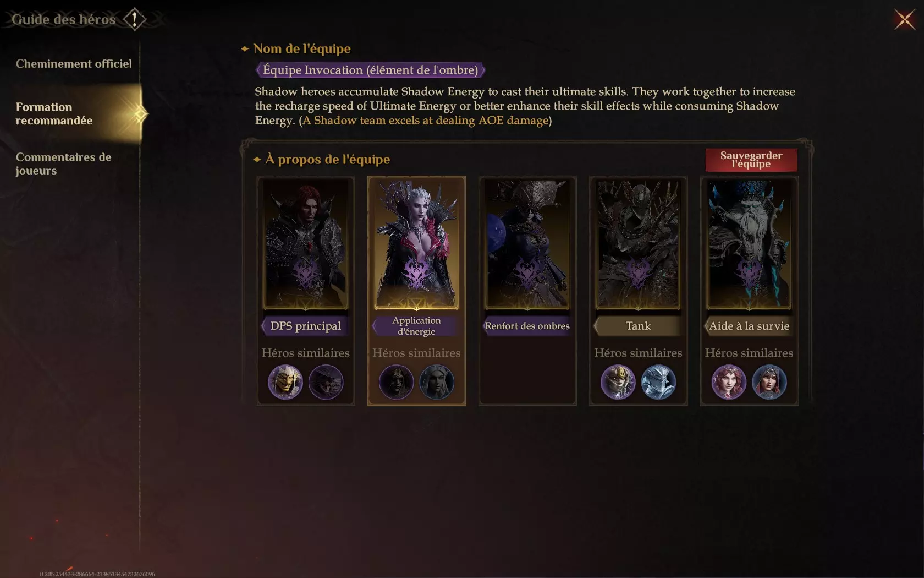Select the pink-haired similar hero under Aide à la survie
The height and width of the screenshot is (578, 924).
click(x=729, y=382)
